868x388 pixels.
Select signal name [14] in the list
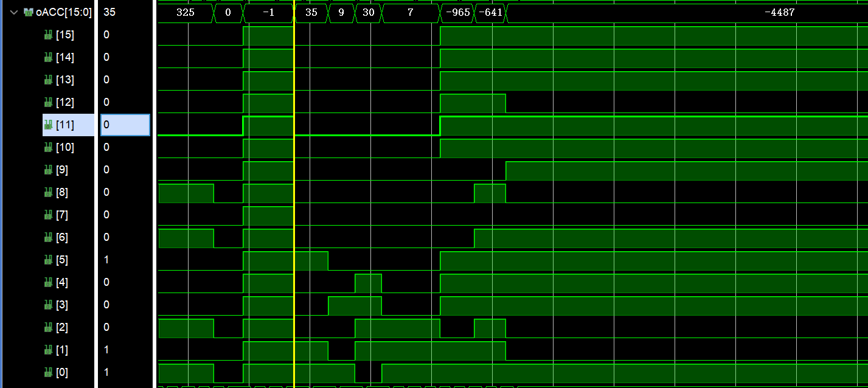click(x=64, y=58)
